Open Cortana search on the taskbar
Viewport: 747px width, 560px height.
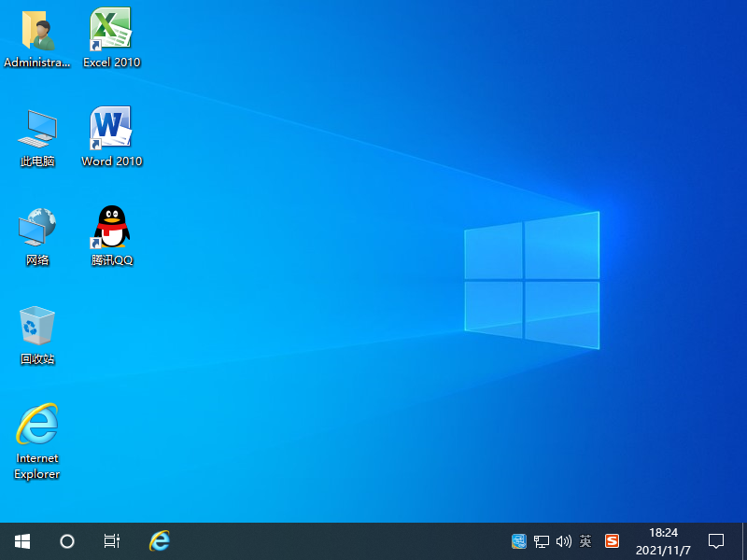tap(66, 540)
